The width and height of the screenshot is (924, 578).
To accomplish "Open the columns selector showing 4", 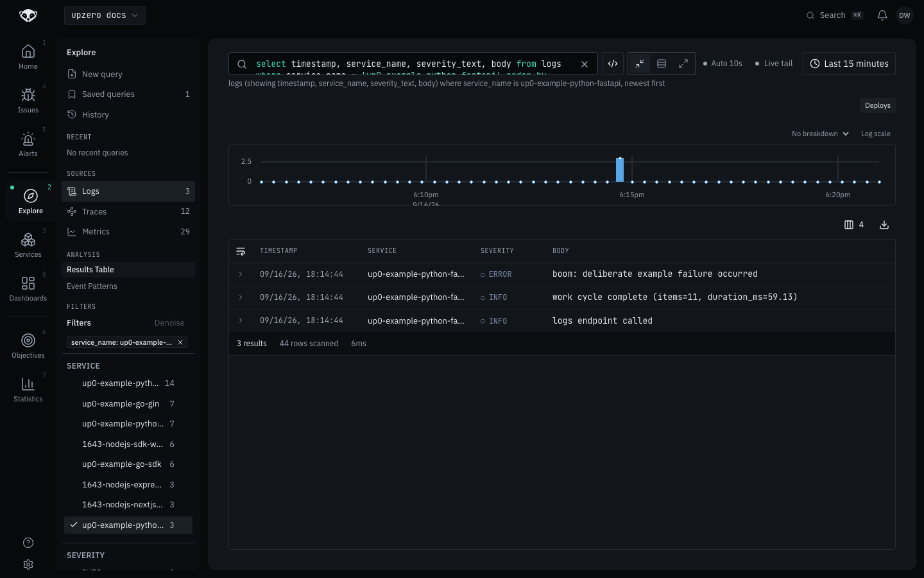I will pos(854,225).
